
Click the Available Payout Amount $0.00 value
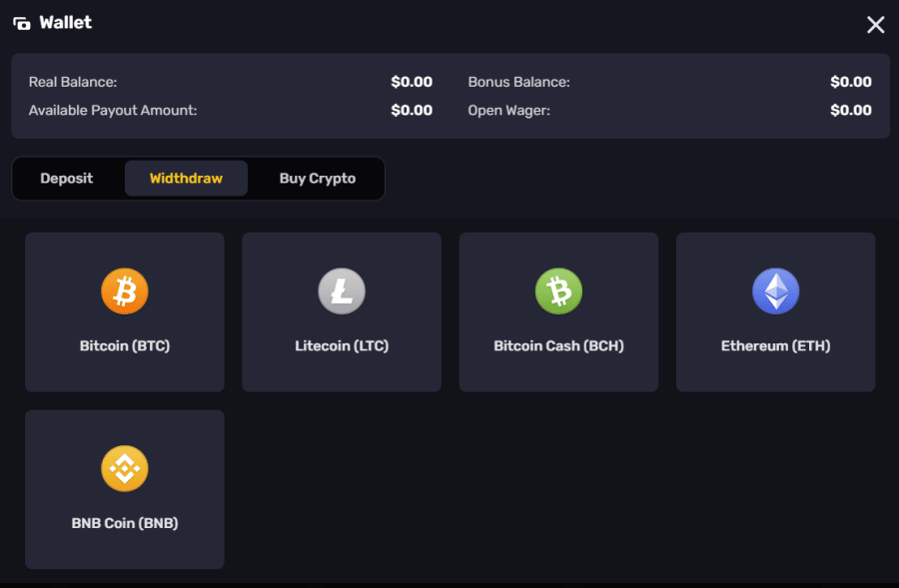(412, 110)
